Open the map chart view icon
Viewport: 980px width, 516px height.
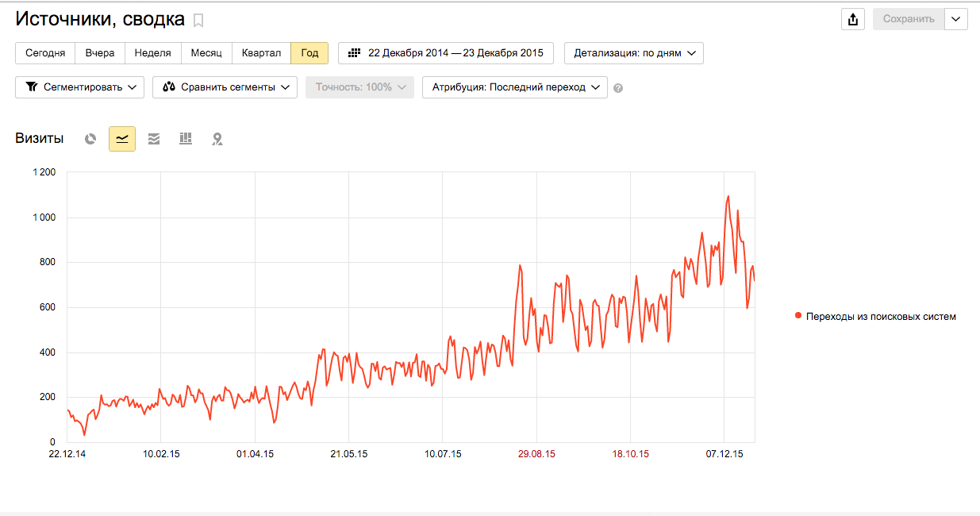[x=217, y=139]
